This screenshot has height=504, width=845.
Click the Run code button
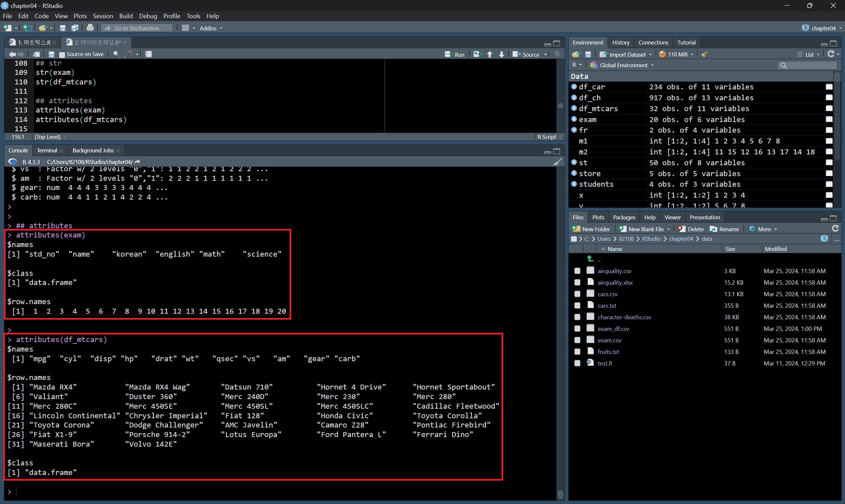(455, 54)
